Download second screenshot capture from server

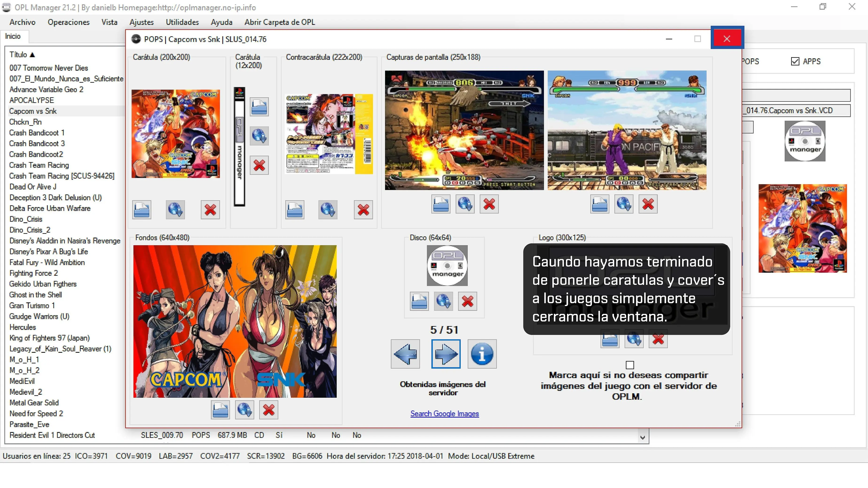click(624, 204)
